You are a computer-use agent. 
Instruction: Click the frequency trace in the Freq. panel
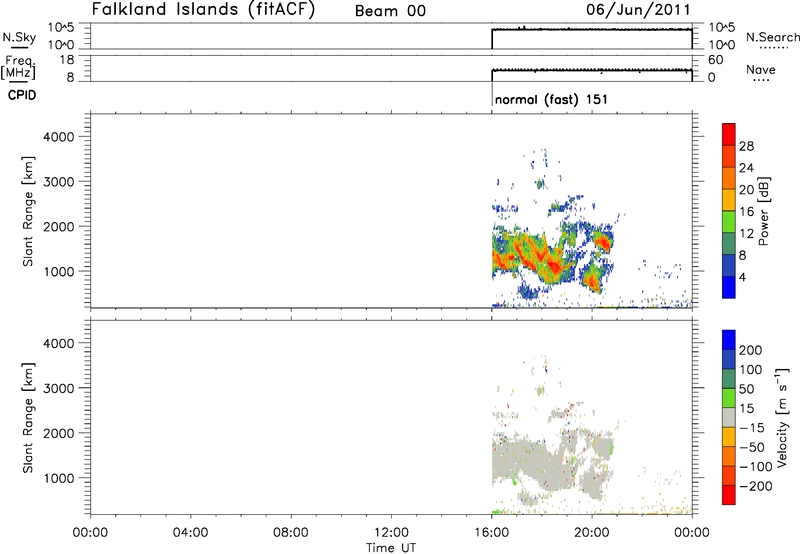click(x=592, y=70)
